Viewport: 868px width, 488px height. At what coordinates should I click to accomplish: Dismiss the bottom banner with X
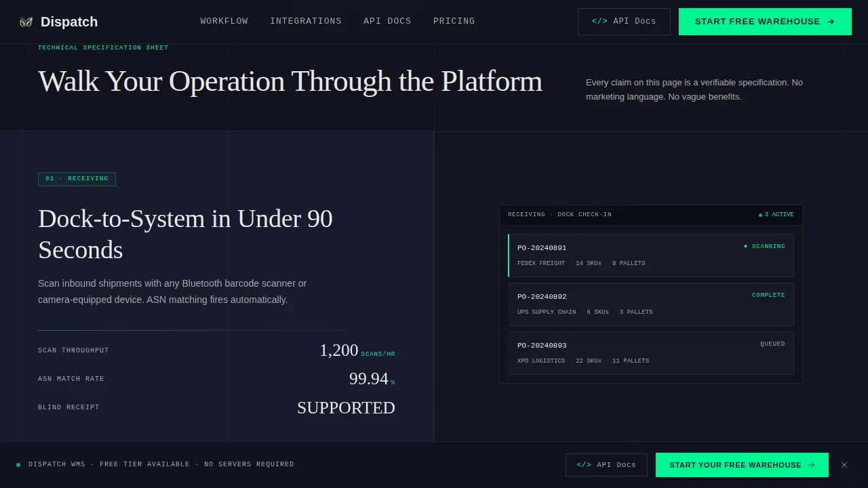click(x=844, y=465)
